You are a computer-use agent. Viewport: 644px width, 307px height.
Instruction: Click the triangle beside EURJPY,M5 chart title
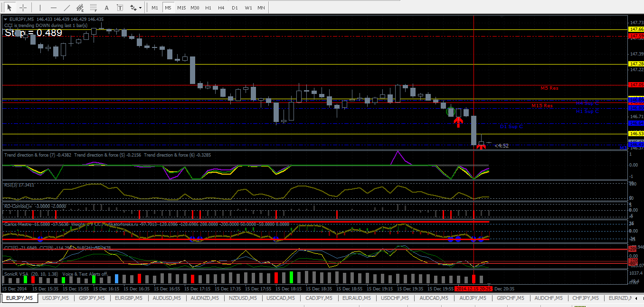[6, 19]
